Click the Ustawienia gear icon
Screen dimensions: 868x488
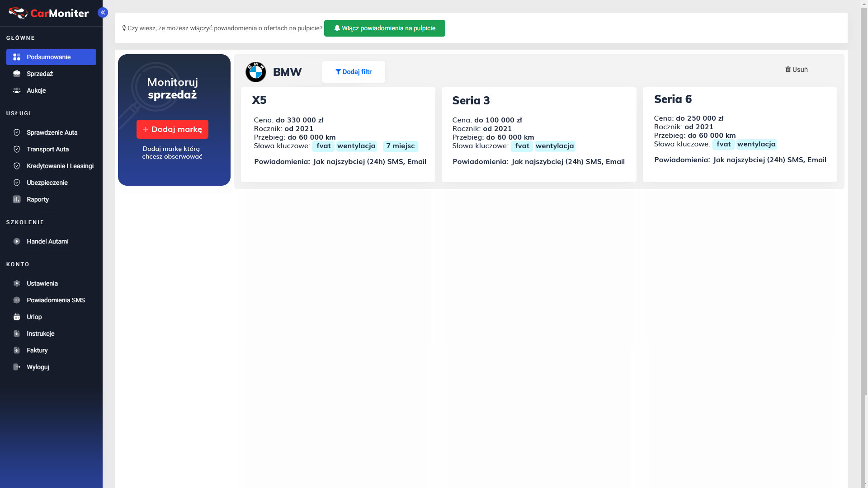point(17,283)
